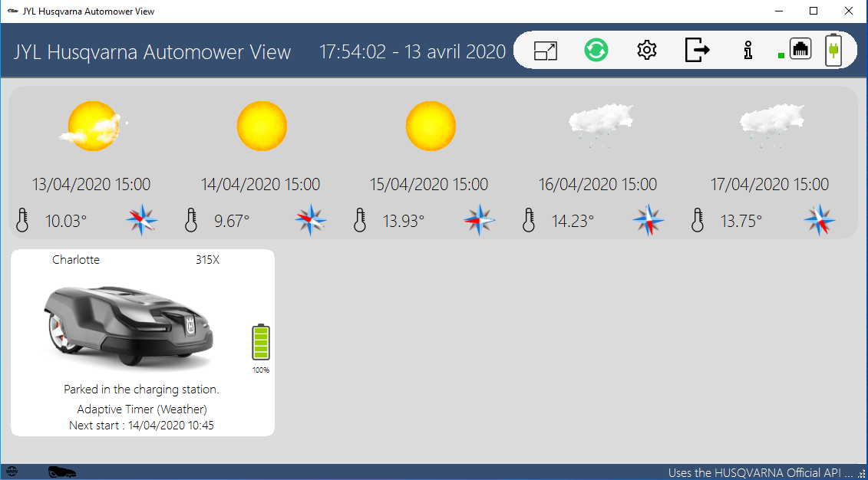This screenshot has height=480, width=868.
Task: Click the temperature value '13.93°'
Action: [404, 221]
